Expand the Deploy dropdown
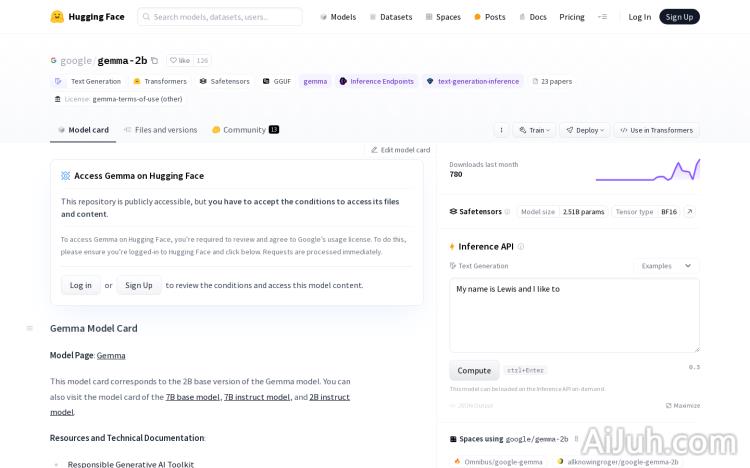Screen dimensions: 750x468 click(x=584, y=130)
